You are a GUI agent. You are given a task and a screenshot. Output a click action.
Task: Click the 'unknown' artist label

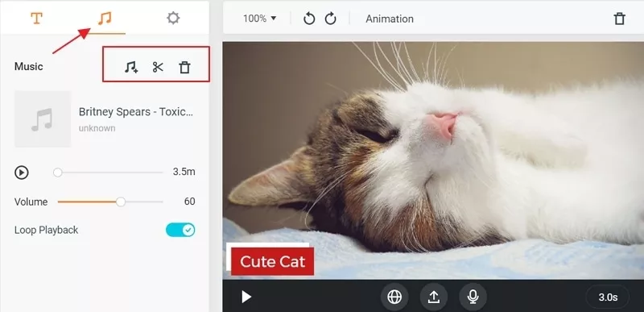tap(97, 128)
